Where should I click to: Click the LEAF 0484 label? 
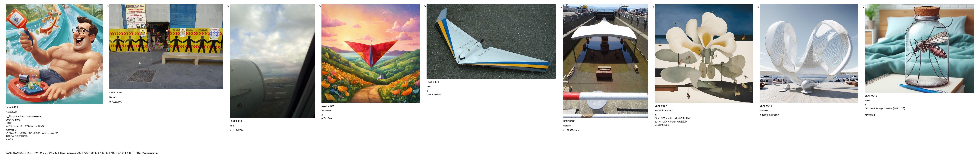(433, 82)
